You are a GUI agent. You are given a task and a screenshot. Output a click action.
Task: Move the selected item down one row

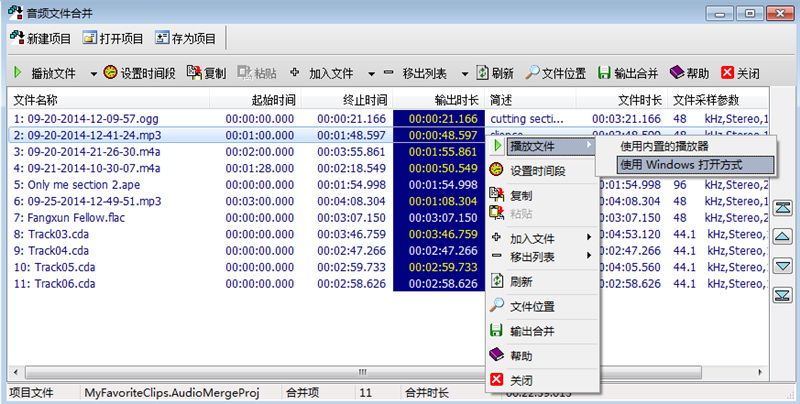(783, 266)
